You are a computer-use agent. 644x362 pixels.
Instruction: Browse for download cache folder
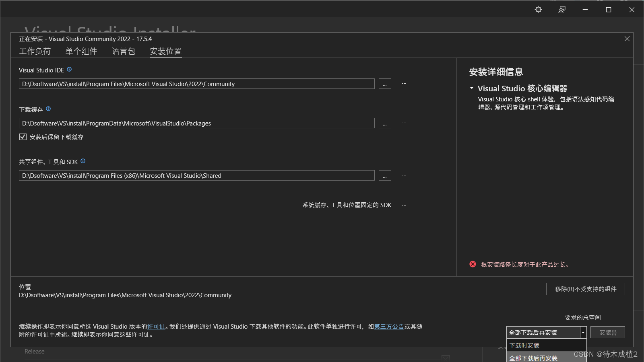(385, 123)
